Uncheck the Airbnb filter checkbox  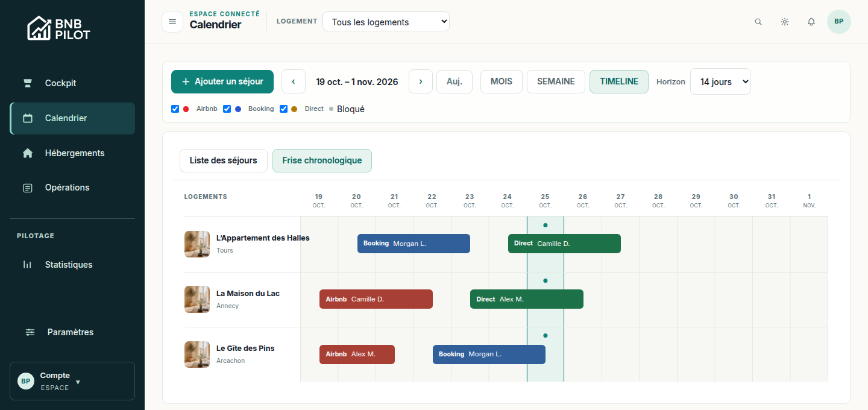tap(175, 109)
